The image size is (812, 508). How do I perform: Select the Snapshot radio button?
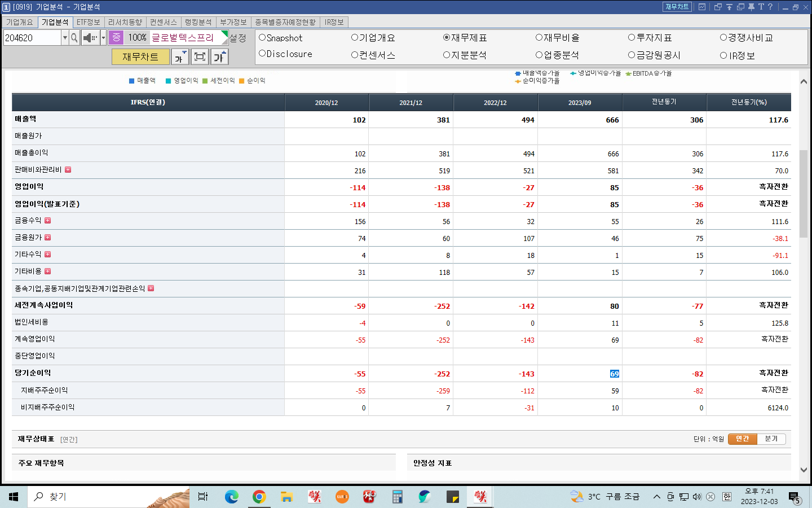click(262, 37)
